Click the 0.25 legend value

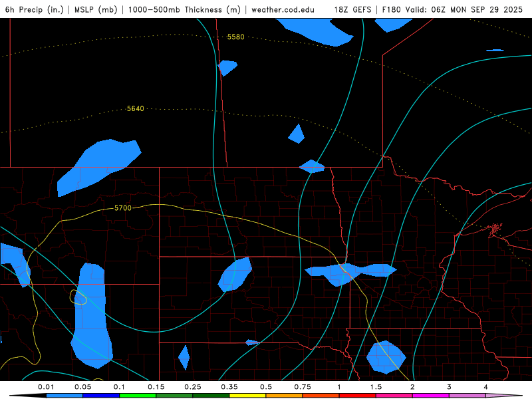pyautogui.click(x=193, y=387)
